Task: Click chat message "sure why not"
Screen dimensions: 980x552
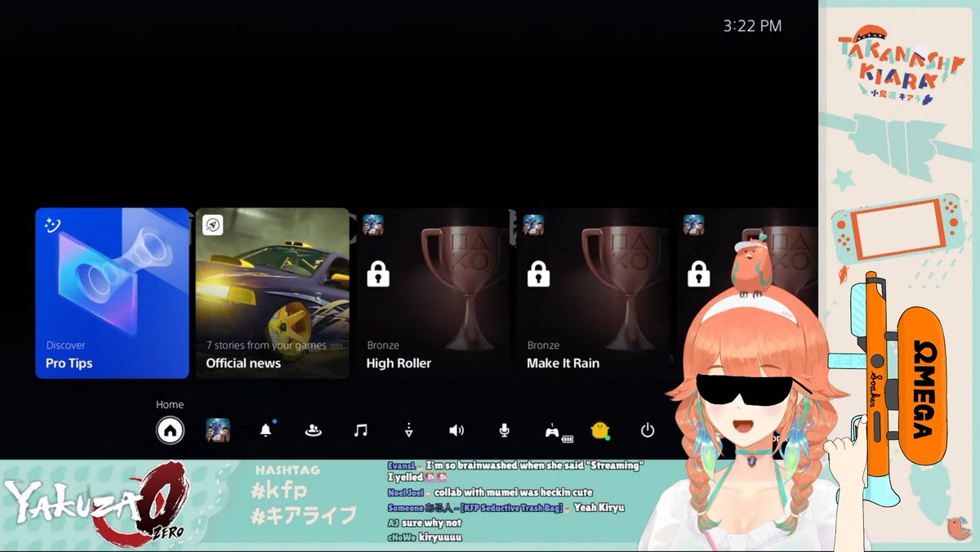Action: point(431,523)
